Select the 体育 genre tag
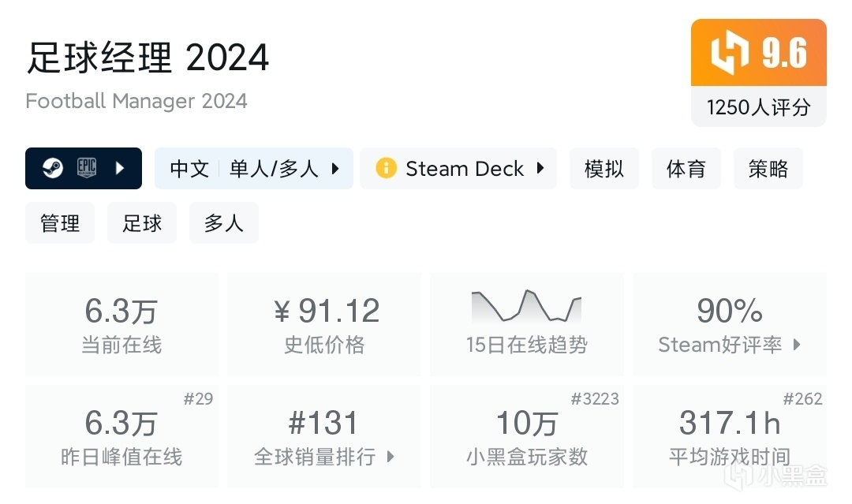Screen dimensions: 852x504 [686, 168]
